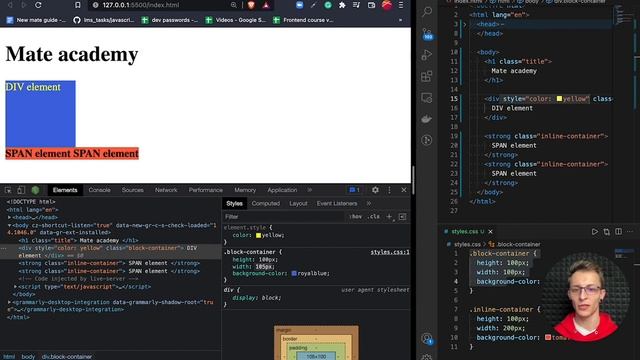Open the Event Listeners tab
The width and height of the screenshot is (640, 360).
[x=337, y=203]
